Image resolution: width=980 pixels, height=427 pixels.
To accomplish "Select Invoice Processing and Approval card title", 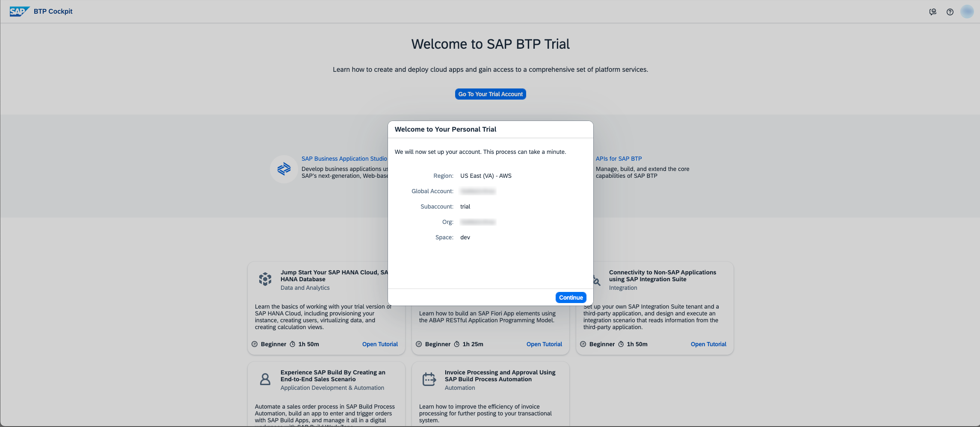I will (500, 376).
